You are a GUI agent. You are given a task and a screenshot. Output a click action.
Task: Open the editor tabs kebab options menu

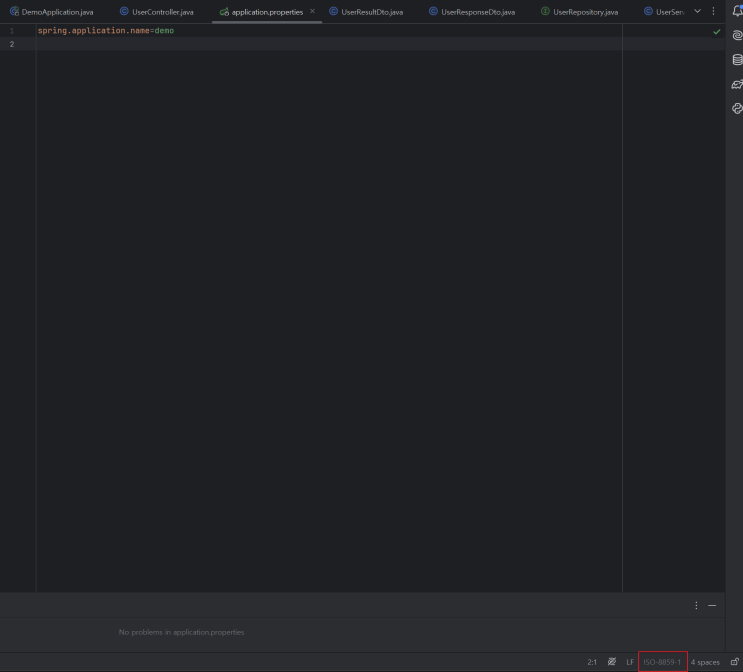[x=713, y=11]
